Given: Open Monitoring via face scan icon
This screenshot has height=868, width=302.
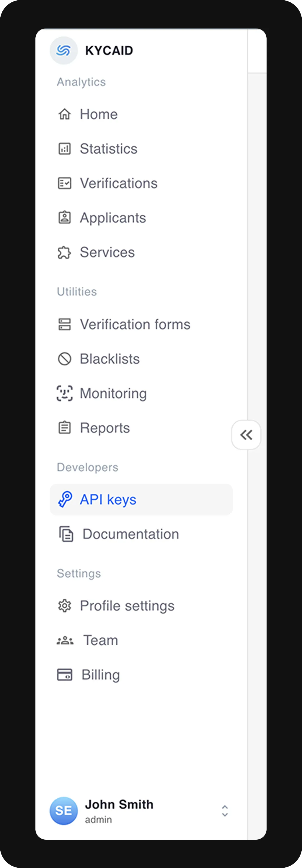Looking at the screenshot, I should click(x=64, y=393).
